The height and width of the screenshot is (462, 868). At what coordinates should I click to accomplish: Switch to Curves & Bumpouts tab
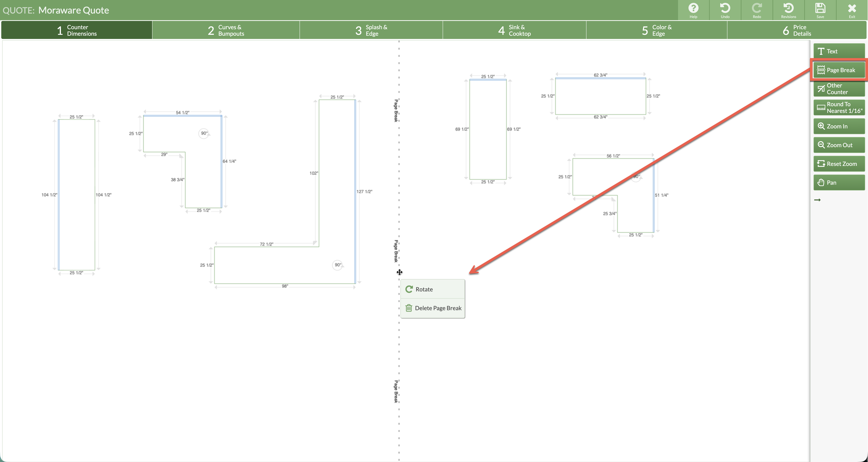tap(226, 30)
